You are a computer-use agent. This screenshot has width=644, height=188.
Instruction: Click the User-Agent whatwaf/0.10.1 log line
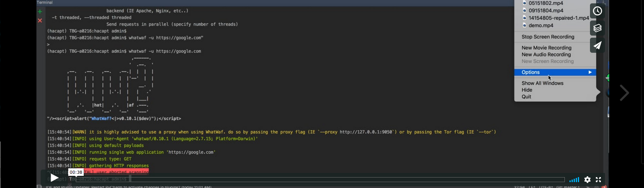tap(152, 139)
